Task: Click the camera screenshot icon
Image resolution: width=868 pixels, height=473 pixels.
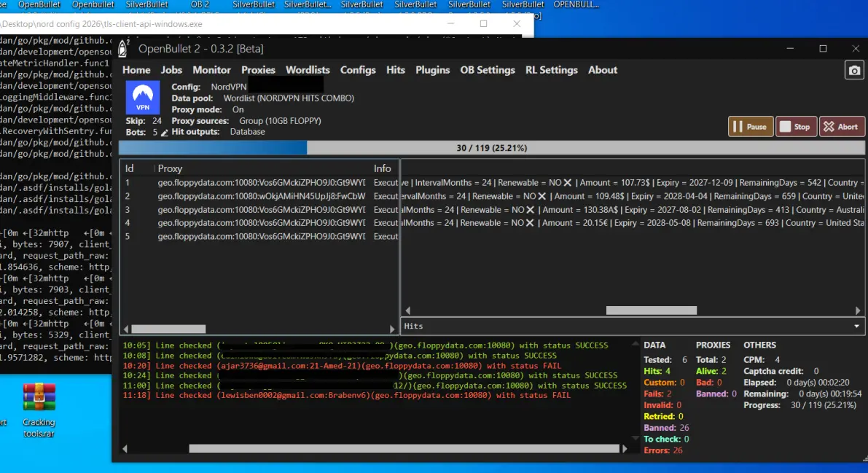Action: 854,71
